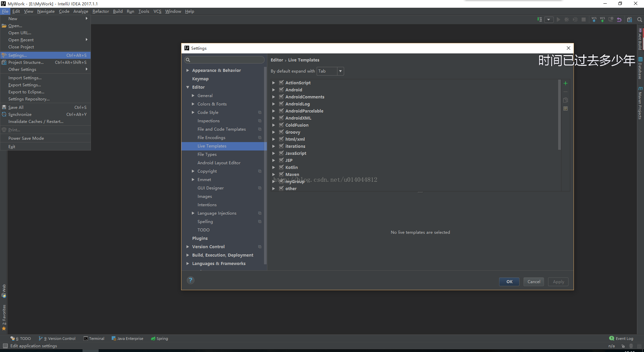The width and height of the screenshot is (644, 352).
Task: Expand the Version Control settings node
Action: (x=188, y=247)
